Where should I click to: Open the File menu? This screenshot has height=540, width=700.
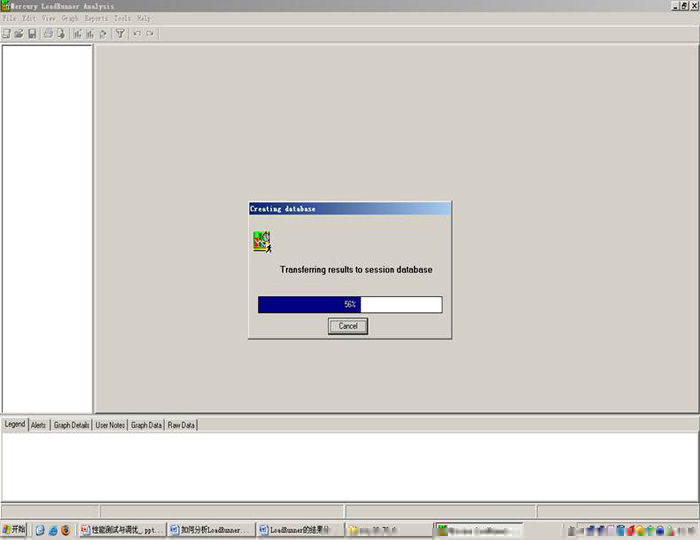9,18
